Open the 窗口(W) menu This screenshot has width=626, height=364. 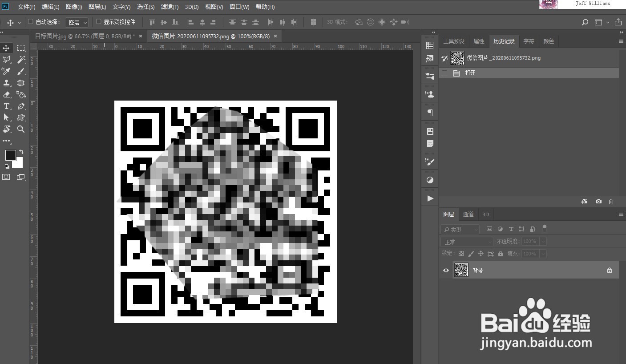point(239,7)
